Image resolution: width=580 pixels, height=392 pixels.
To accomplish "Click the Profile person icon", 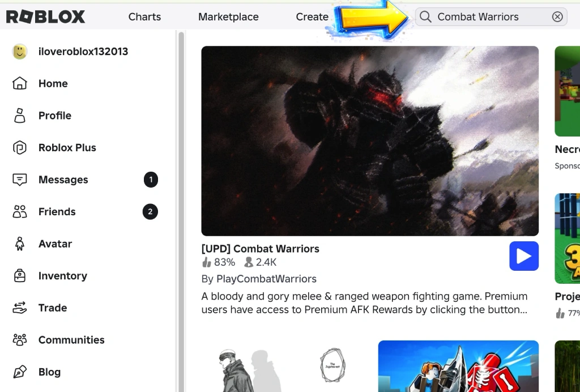I will 20,116.
